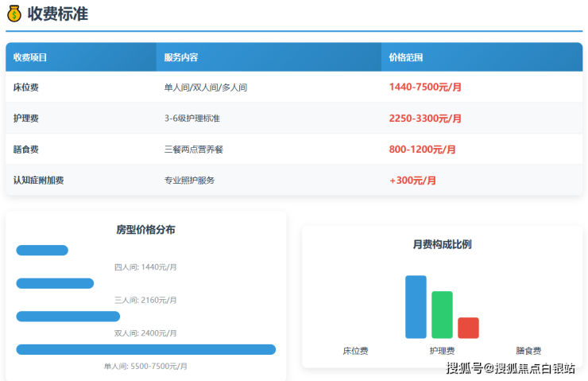Select the 价格范围 column header
Viewport: 588px width, 381px height.
click(x=405, y=57)
